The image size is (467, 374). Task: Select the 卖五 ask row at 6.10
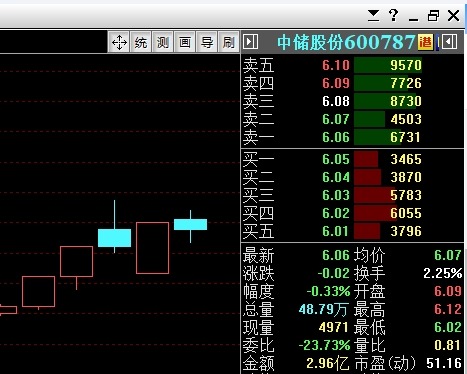click(352, 65)
